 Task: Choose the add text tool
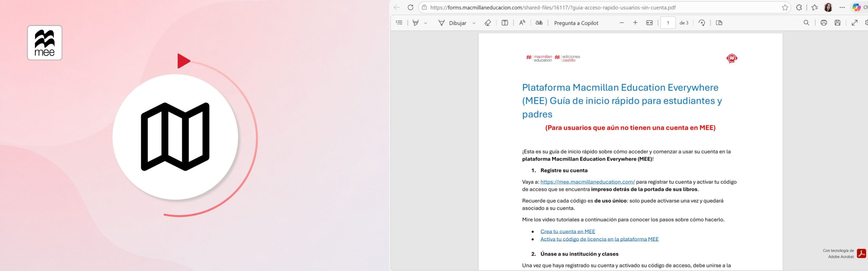(x=505, y=23)
